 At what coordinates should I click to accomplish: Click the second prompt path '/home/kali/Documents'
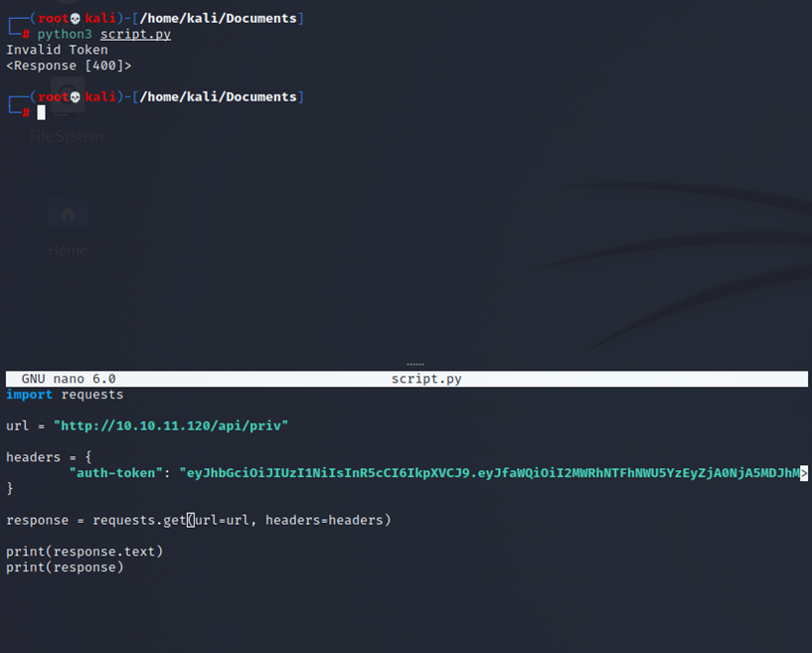tap(218, 96)
